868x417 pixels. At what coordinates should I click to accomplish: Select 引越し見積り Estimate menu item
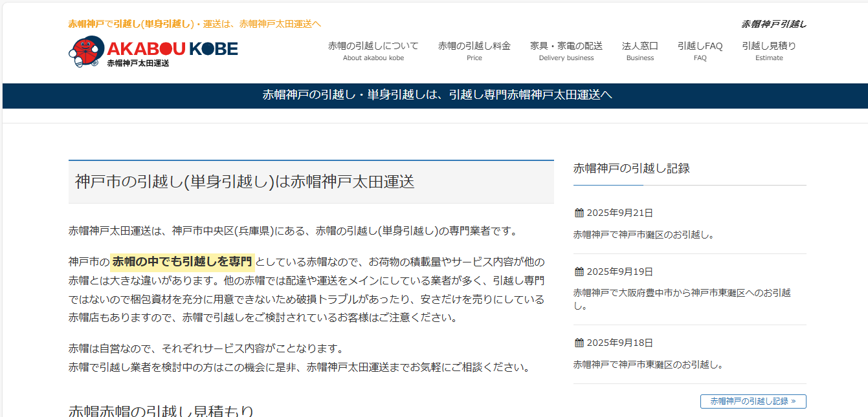click(x=768, y=50)
